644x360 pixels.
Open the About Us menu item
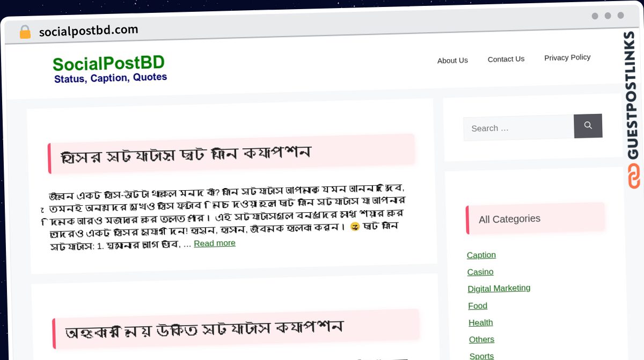coord(452,60)
